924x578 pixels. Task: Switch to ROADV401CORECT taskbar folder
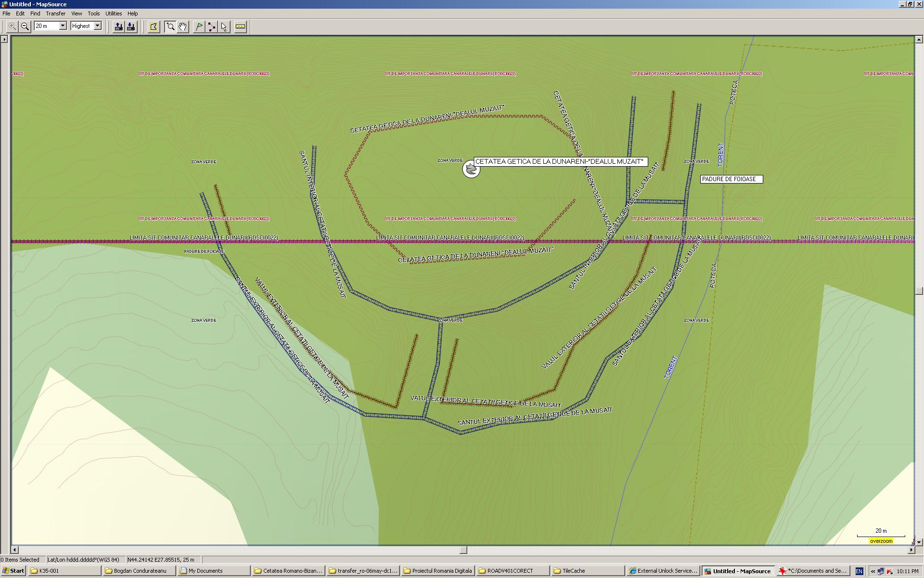[512, 571]
